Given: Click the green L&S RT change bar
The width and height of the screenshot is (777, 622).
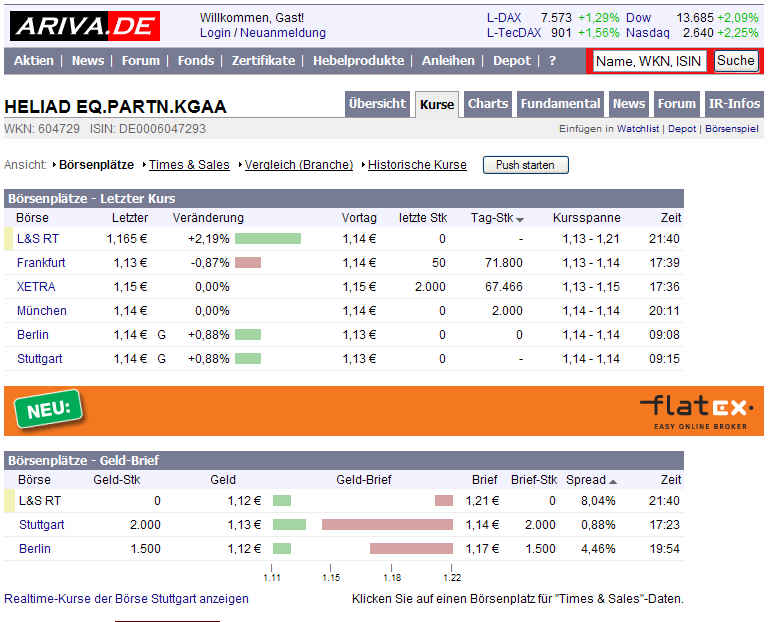Looking at the screenshot, I should tap(268, 239).
